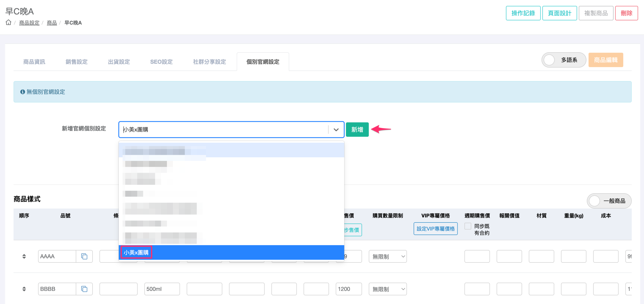Screen dimensions: 644x304
Task: Open 無限制 dropdown in BBBB row
Action: point(388,289)
